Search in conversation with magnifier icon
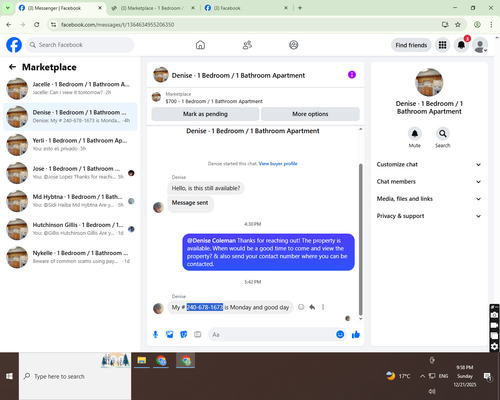500x400 pixels. (443, 134)
